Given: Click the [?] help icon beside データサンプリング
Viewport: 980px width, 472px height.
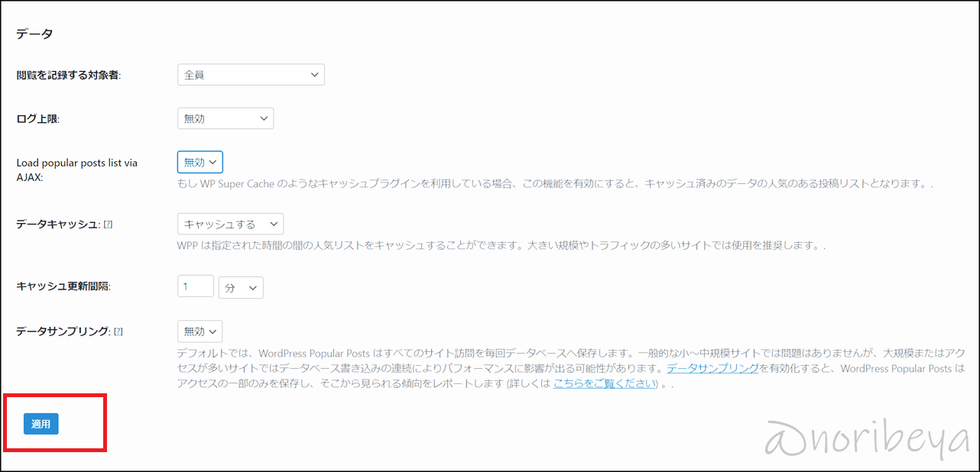Looking at the screenshot, I should point(118,332).
